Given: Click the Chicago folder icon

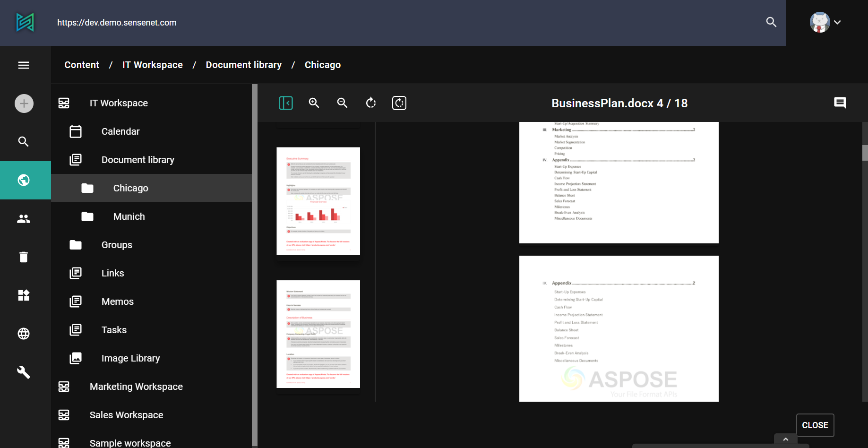Looking at the screenshot, I should tap(87, 188).
